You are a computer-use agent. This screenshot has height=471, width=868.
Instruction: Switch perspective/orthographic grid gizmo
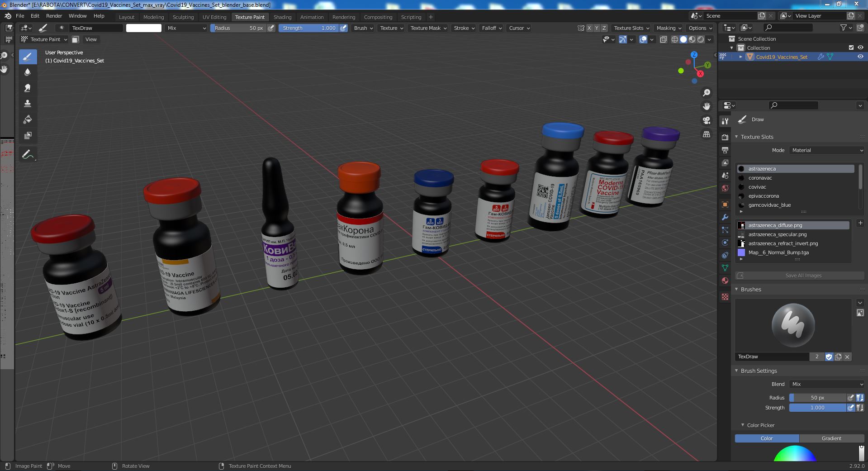pos(707,134)
